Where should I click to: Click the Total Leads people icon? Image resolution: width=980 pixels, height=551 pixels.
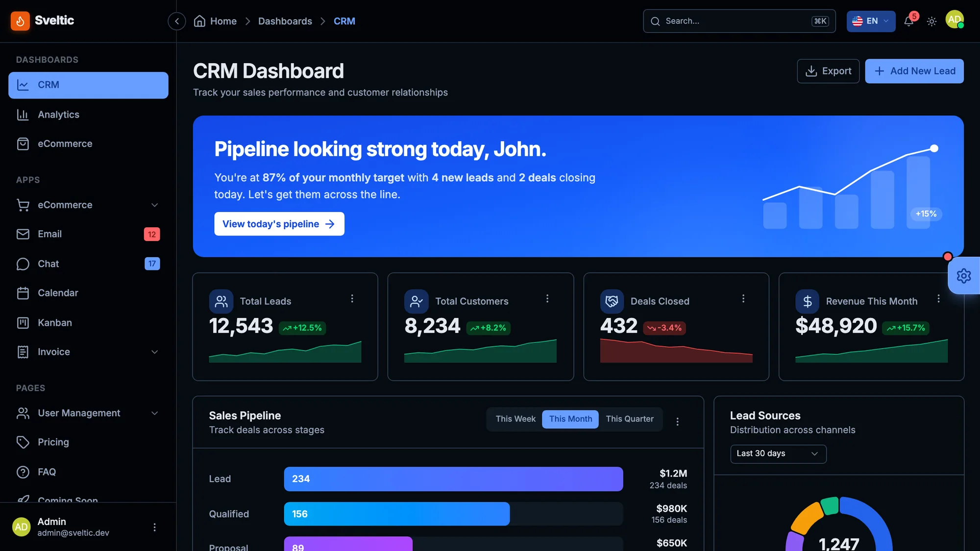pyautogui.click(x=221, y=301)
